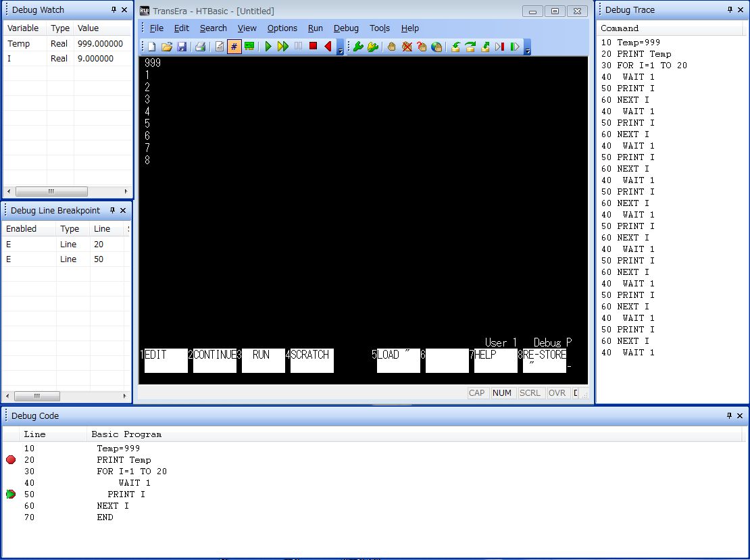This screenshot has height=560, width=750.
Task: Click the Debug Watch scroll right arrow
Action: 126,191
